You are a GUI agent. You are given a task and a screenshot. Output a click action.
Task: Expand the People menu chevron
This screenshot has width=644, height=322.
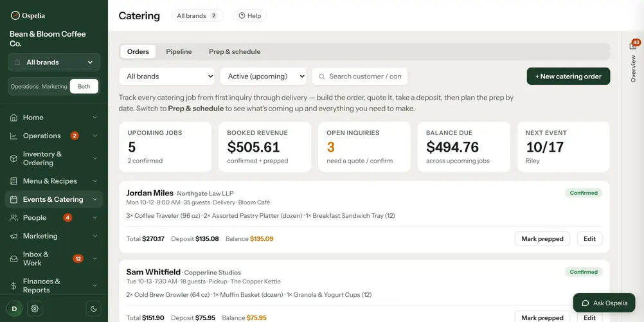[x=95, y=218]
